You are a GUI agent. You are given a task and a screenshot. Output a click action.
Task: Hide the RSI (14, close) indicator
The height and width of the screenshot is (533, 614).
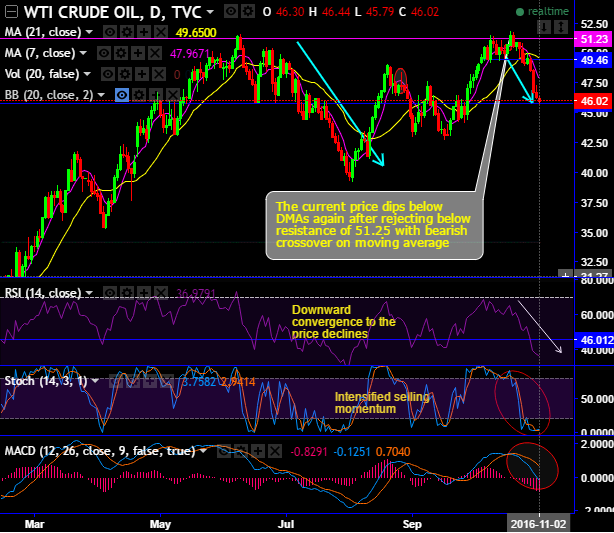point(110,293)
